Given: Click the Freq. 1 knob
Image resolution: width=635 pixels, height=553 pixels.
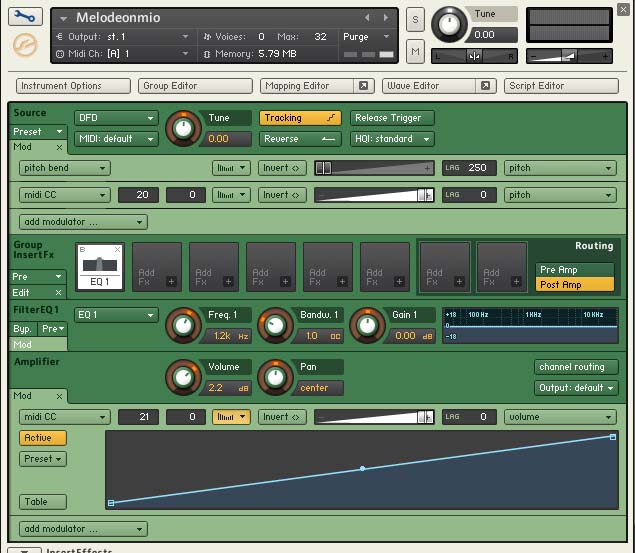Looking at the screenshot, I should click(x=183, y=325).
